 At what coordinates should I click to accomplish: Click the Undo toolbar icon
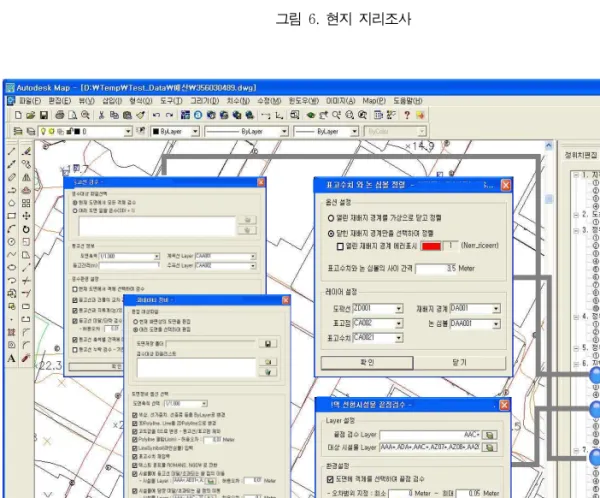click(x=156, y=115)
